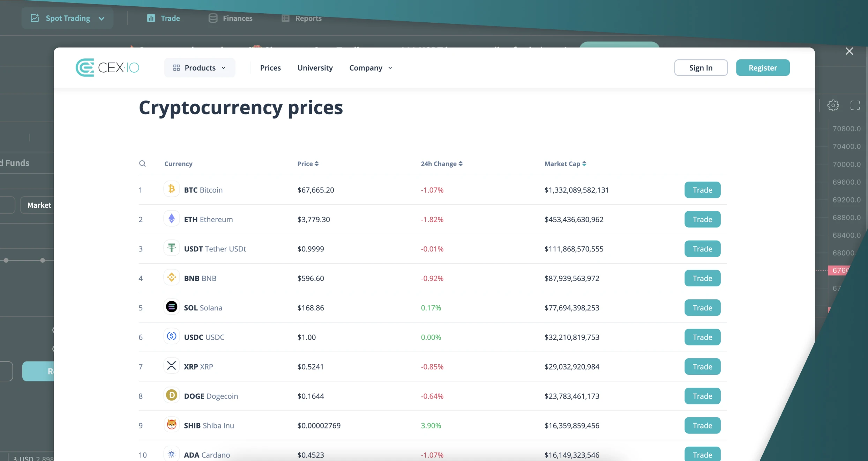Click the Sign In button
Screen dimensions: 868x461
pyautogui.click(x=701, y=68)
